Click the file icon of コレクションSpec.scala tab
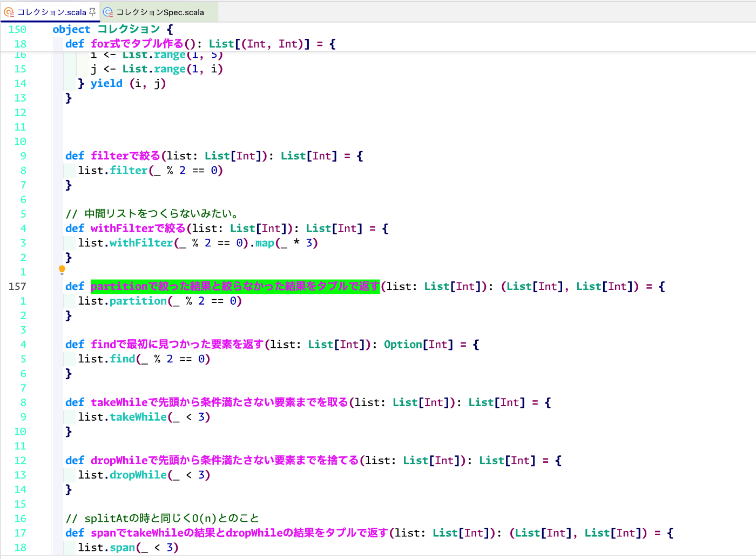The height and width of the screenshot is (559, 756). [x=108, y=12]
